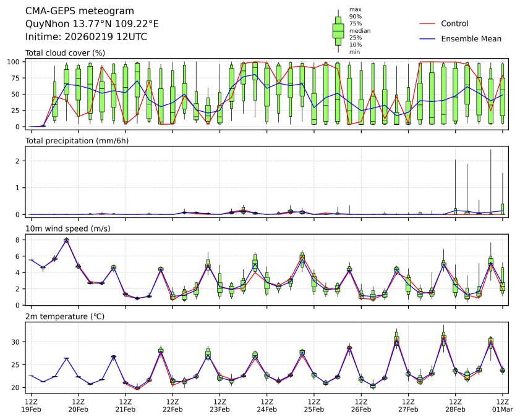Click the Initime 20260219 12UTC text
Screen dimensions: 520x420
click(x=86, y=36)
